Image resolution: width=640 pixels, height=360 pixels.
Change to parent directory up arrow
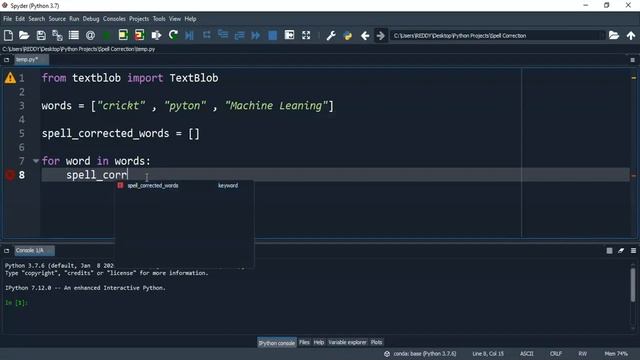pyautogui.click(x=631, y=36)
